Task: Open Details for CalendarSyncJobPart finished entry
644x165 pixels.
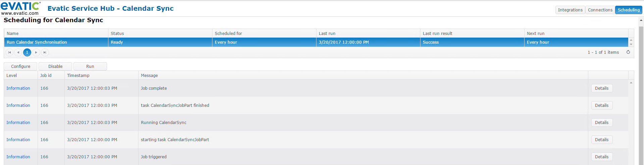Action: [x=602, y=106]
